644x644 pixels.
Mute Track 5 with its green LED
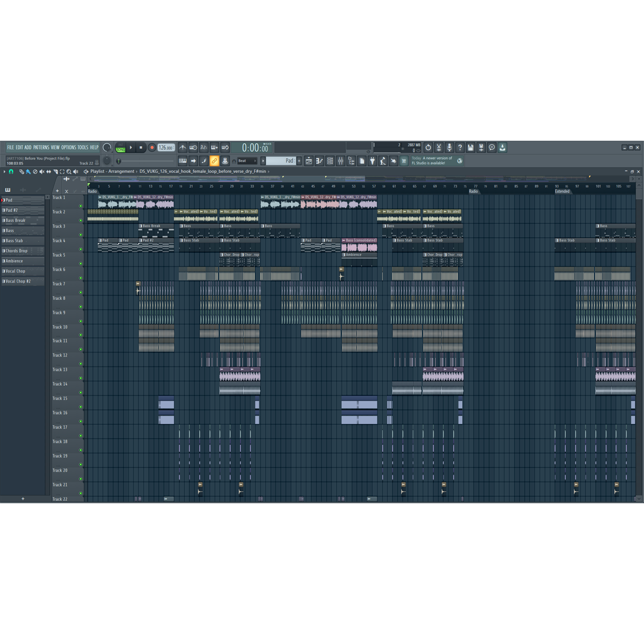tap(81, 264)
